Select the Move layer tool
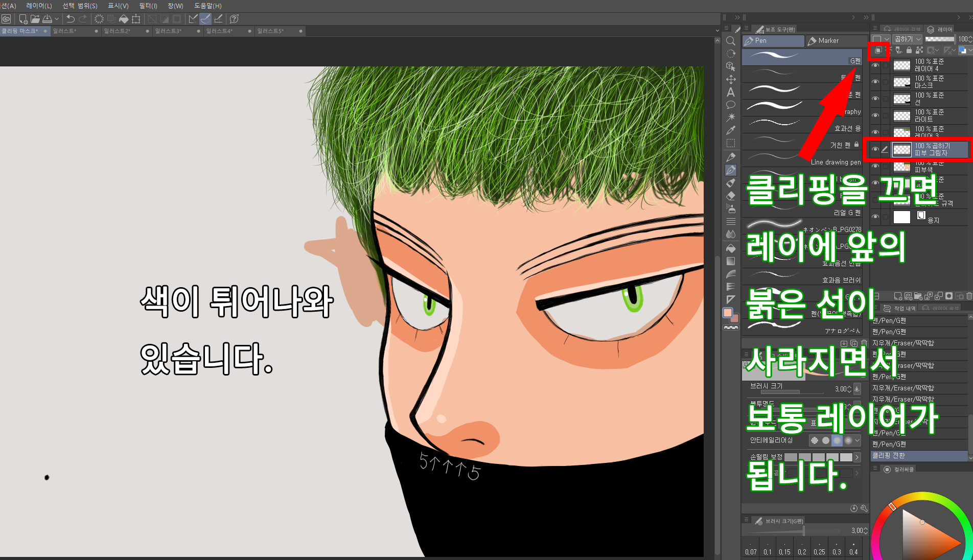 coord(731,79)
